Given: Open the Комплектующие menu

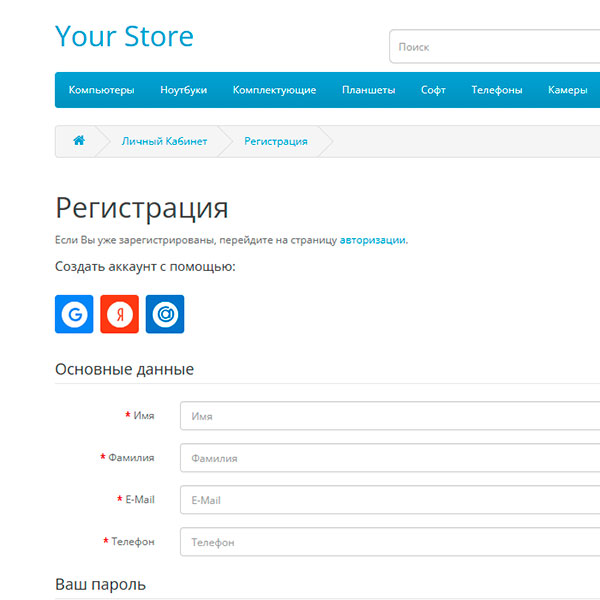Looking at the screenshot, I should click(x=274, y=90).
